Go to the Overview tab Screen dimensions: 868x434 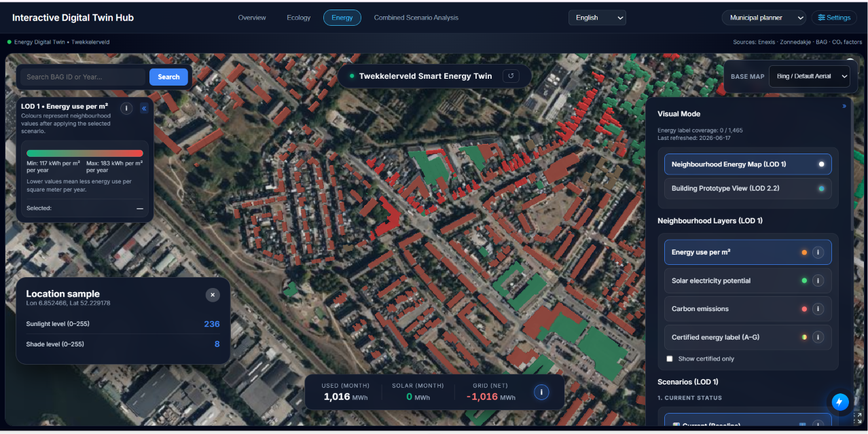[252, 18]
